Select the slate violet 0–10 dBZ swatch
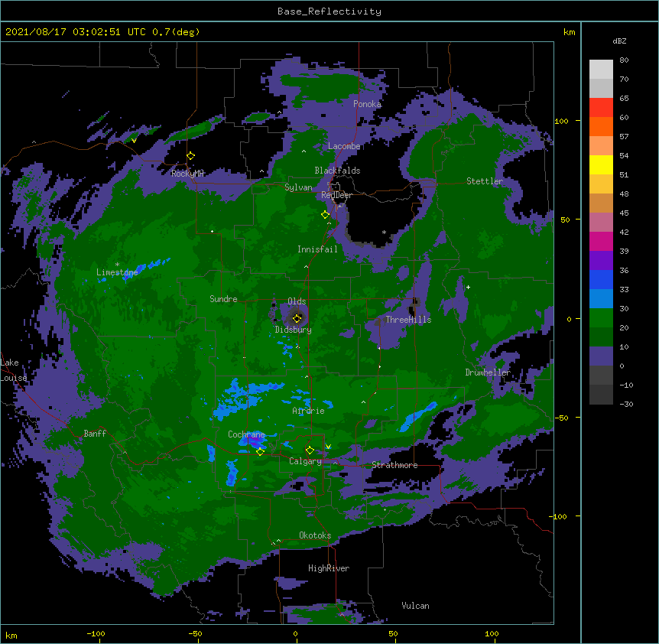 [601, 356]
